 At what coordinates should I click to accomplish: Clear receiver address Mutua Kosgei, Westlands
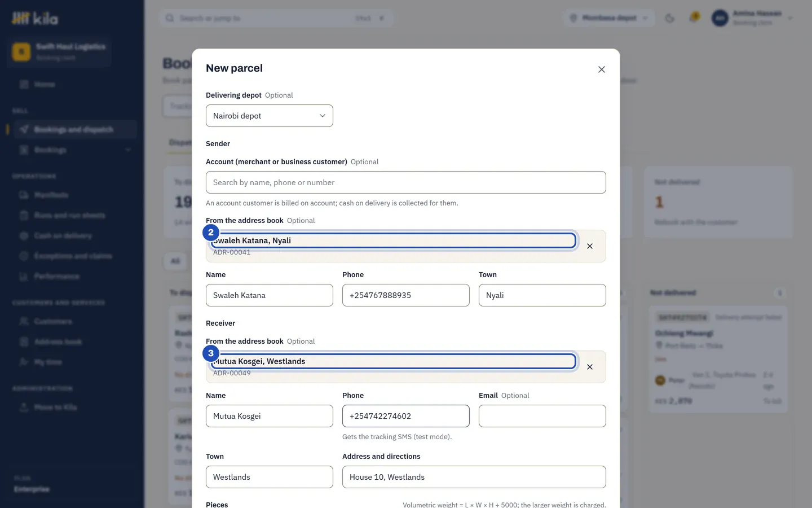point(590,367)
